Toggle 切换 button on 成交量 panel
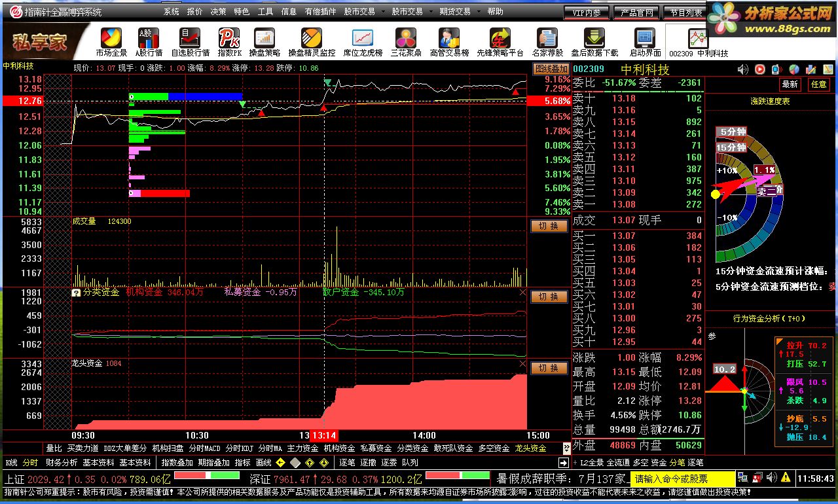This screenshot has height=504, width=838. (x=549, y=226)
